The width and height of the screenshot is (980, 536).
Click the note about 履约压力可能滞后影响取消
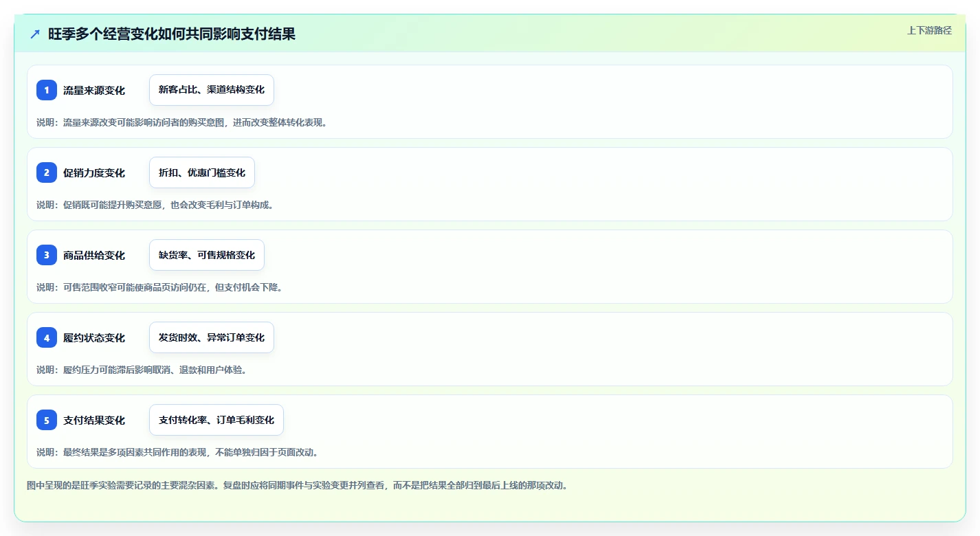pos(144,370)
